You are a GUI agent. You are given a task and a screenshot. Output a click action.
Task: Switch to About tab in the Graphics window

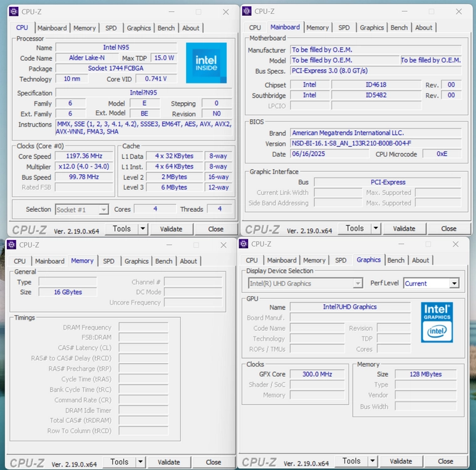420,260
